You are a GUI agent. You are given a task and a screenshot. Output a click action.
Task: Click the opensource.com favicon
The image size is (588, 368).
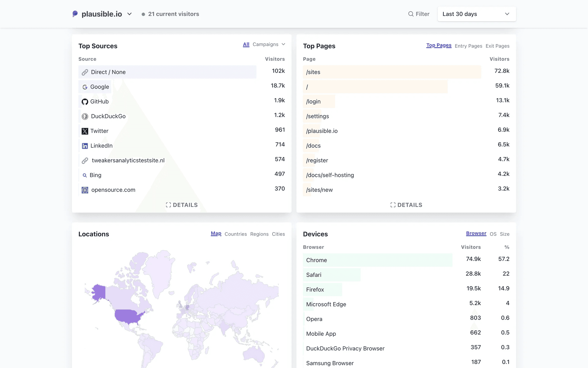coord(85,190)
